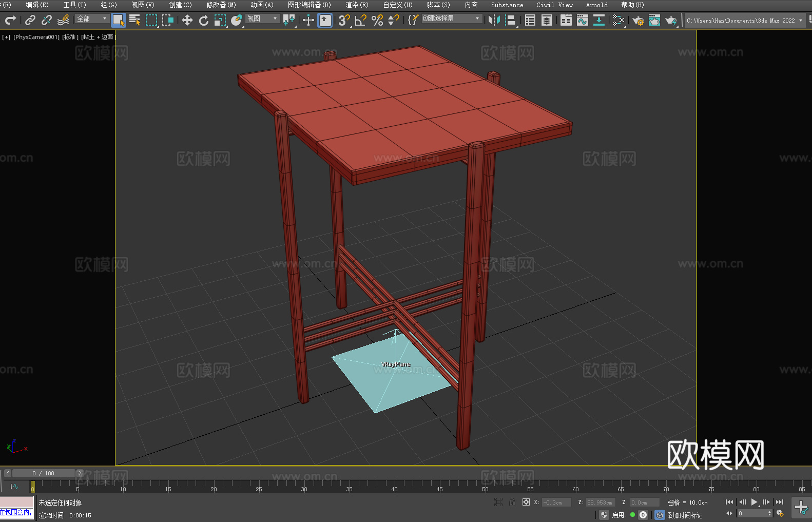Click Bind to Space Warp icon
Screen dimensions: 812x522
click(63, 20)
